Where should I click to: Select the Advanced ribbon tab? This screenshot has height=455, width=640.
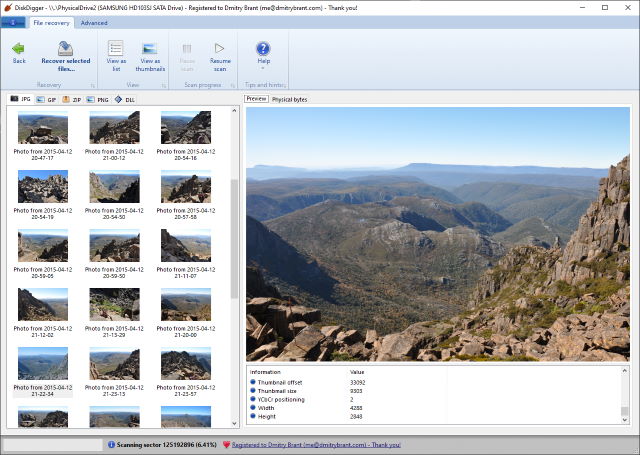94,23
